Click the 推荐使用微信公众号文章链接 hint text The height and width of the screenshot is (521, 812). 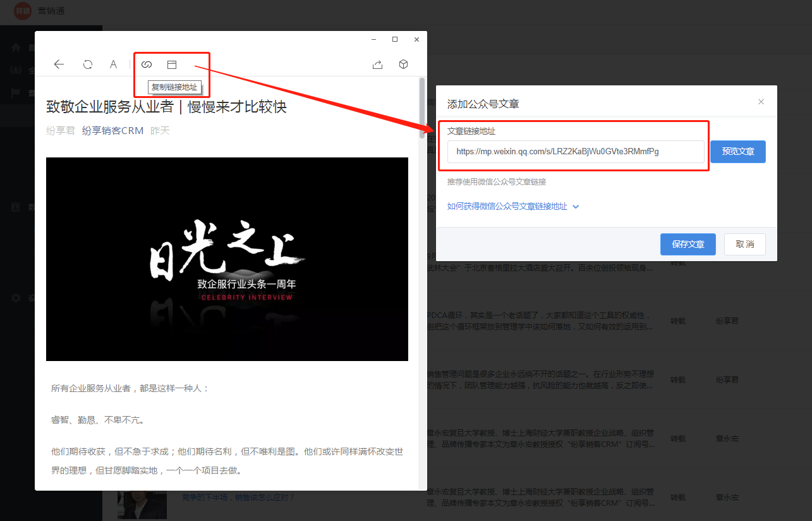(x=497, y=181)
